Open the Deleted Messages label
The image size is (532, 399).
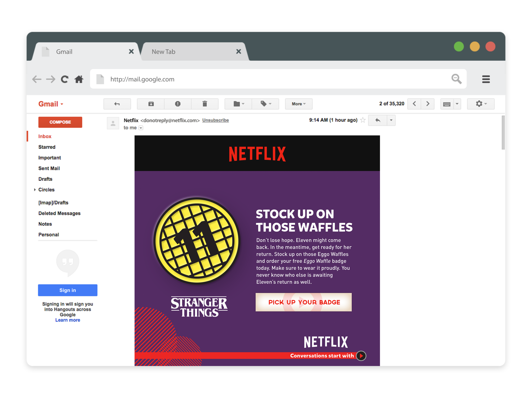point(59,213)
